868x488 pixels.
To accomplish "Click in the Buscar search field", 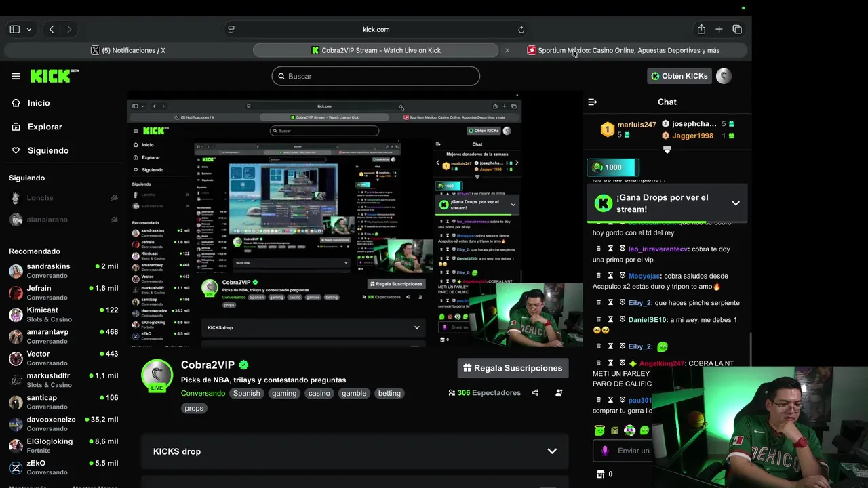I will (376, 76).
